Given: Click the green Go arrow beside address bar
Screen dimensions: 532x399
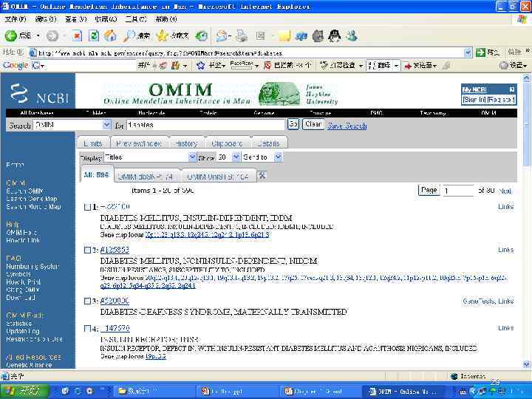Looking at the screenshot, I should point(480,52).
